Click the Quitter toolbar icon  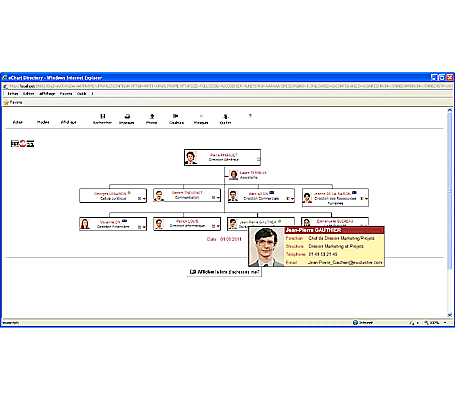(x=226, y=116)
